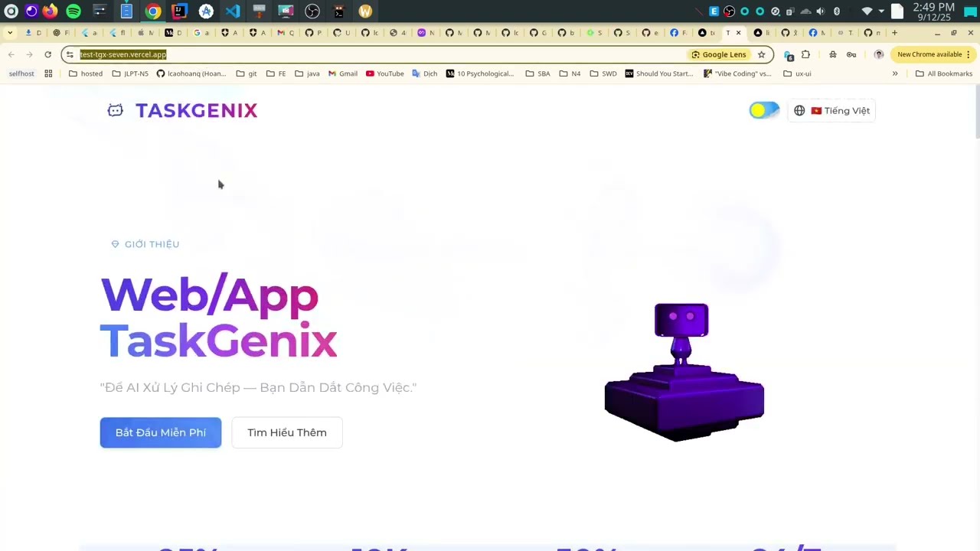Open the Tiếng Việt language dropdown
Screen dimensions: 980x551
coord(831,110)
